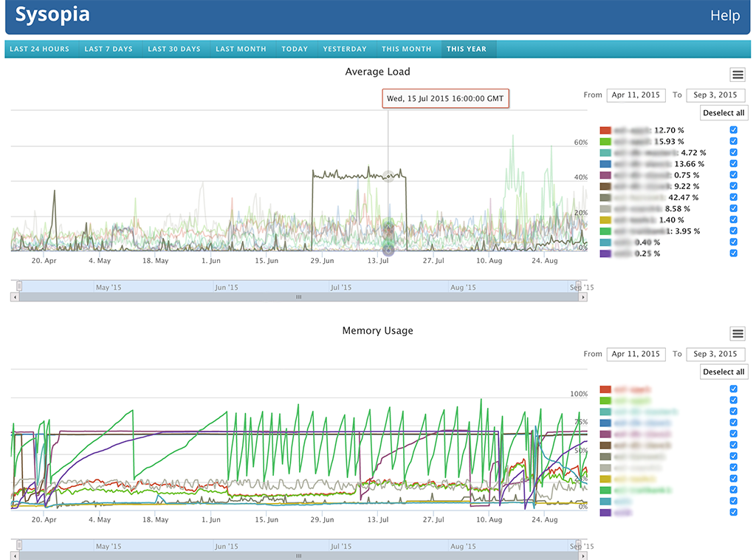The height and width of the screenshot is (560, 756).
Task: Click right scroll arrow under Average Load chart
Action: 583,297
